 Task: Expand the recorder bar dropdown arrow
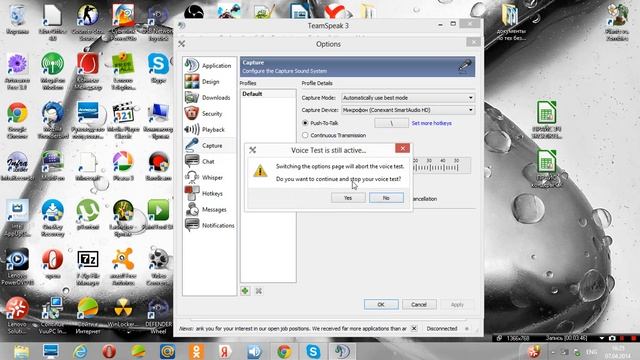[x=602, y=338]
